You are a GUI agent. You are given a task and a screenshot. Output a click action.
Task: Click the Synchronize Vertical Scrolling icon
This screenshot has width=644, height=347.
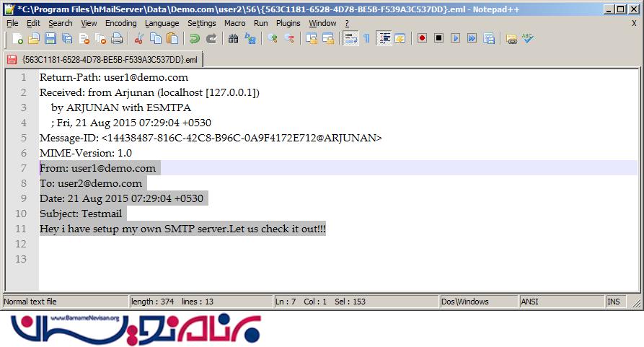312,39
